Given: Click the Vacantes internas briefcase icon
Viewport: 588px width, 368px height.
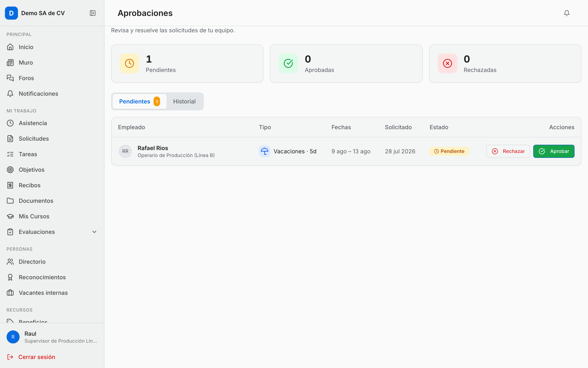Looking at the screenshot, I should [10, 293].
